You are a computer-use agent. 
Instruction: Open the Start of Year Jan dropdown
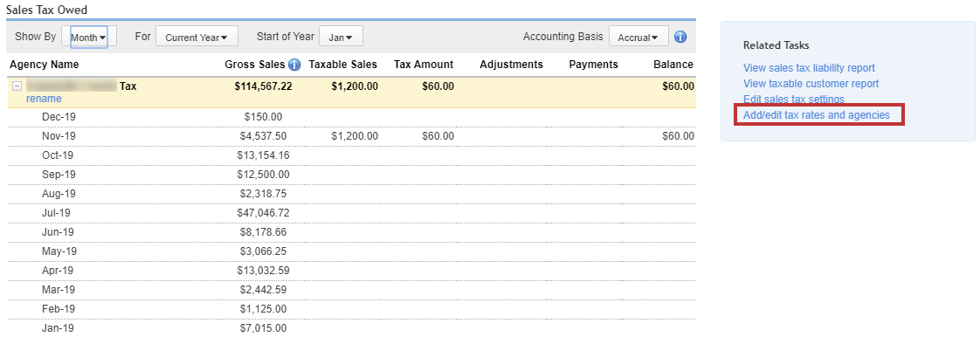341,37
